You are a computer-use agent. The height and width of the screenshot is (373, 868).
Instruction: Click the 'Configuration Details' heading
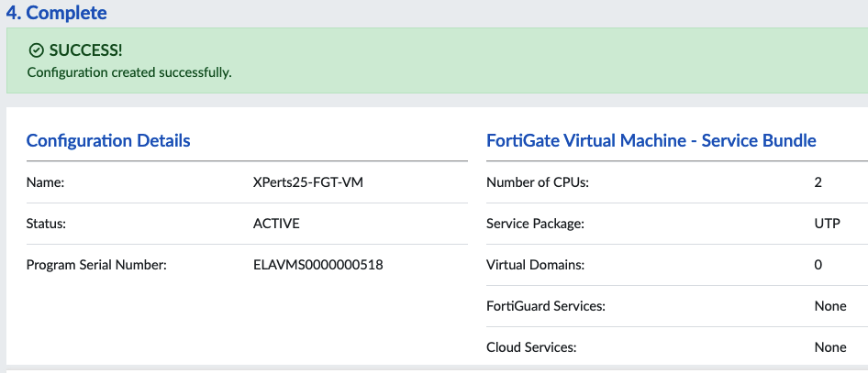click(x=108, y=140)
